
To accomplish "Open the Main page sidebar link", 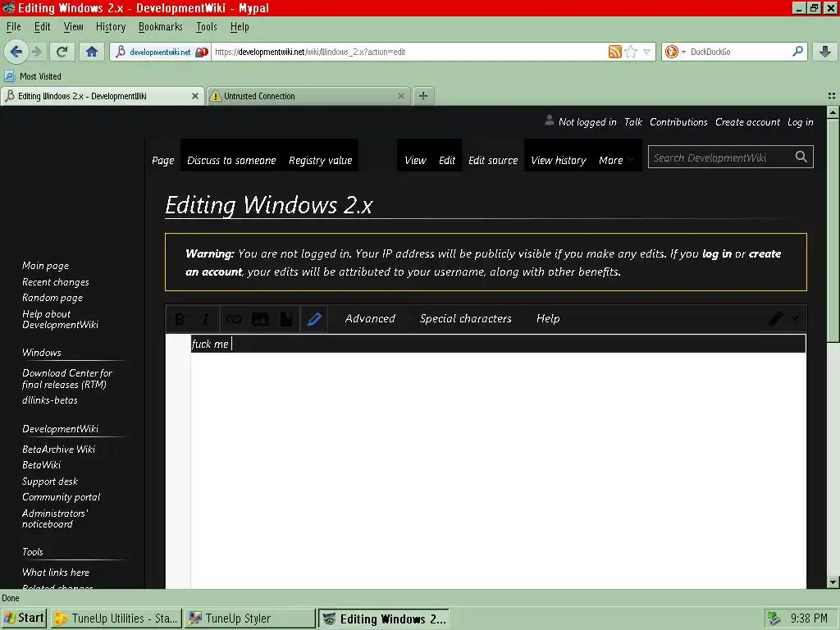I will click(46, 266).
